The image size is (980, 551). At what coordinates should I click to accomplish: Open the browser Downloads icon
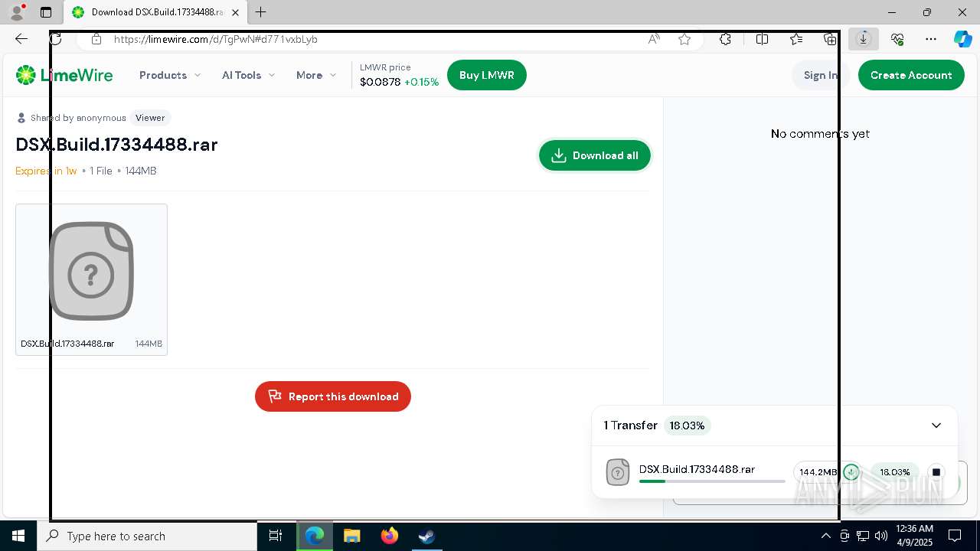point(864,39)
